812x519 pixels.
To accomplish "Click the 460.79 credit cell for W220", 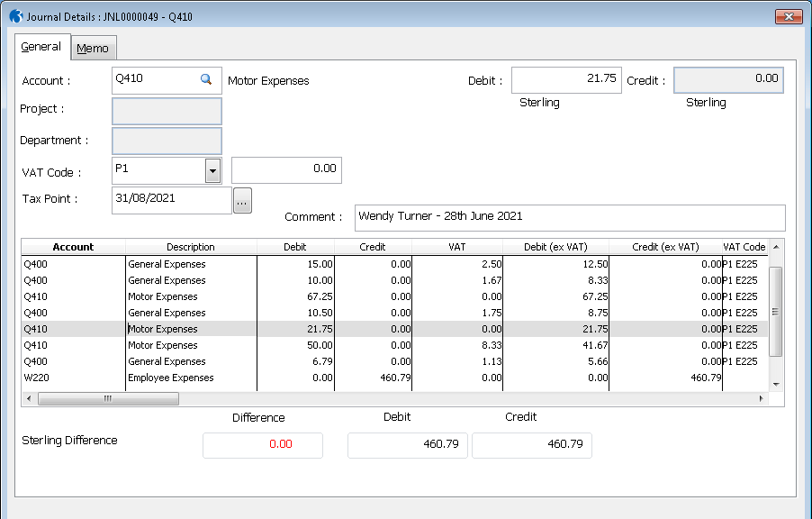I will point(374,378).
